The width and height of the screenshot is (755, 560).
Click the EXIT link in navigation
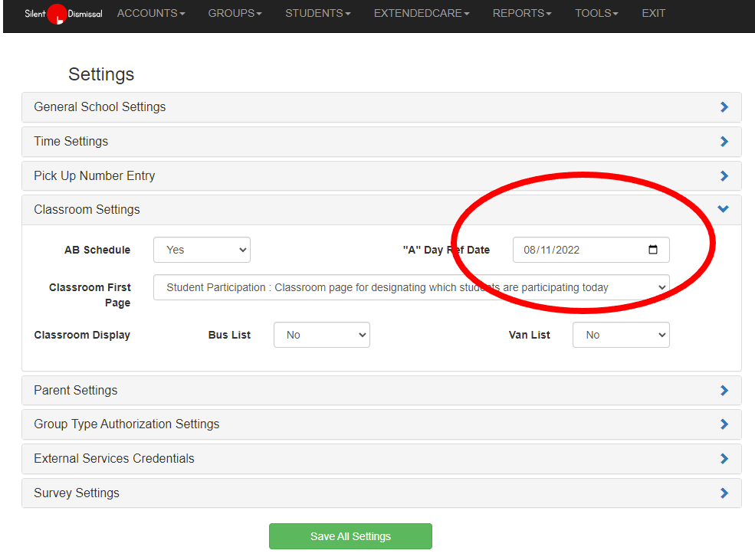(653, 14)
